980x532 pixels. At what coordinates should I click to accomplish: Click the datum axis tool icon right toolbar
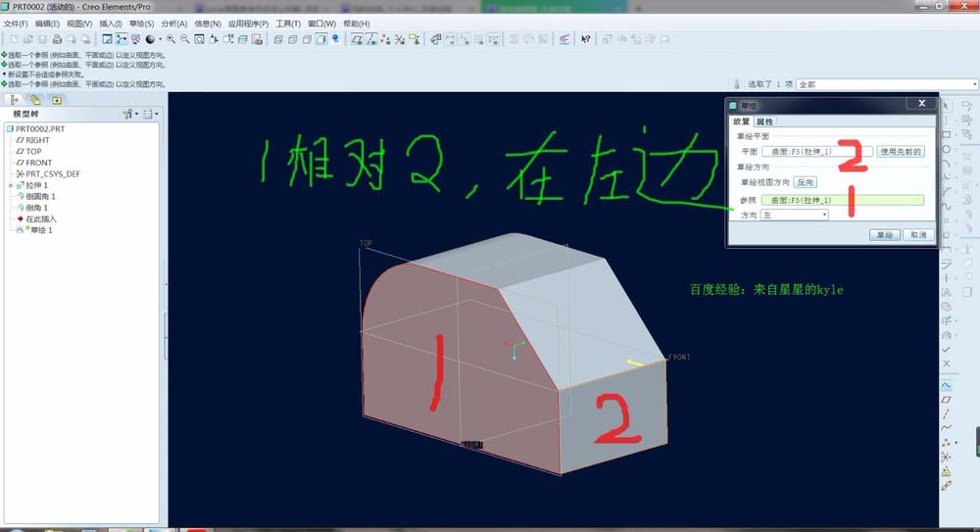tap(947, 413)
